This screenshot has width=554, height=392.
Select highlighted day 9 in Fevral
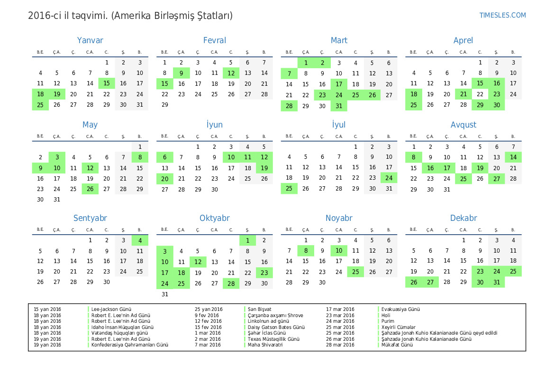tap(181, 73)
